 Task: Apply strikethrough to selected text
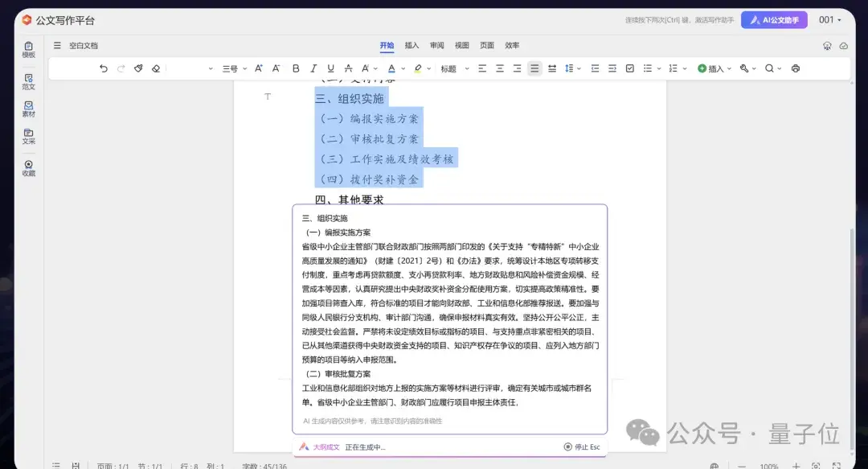click(348, 68)
